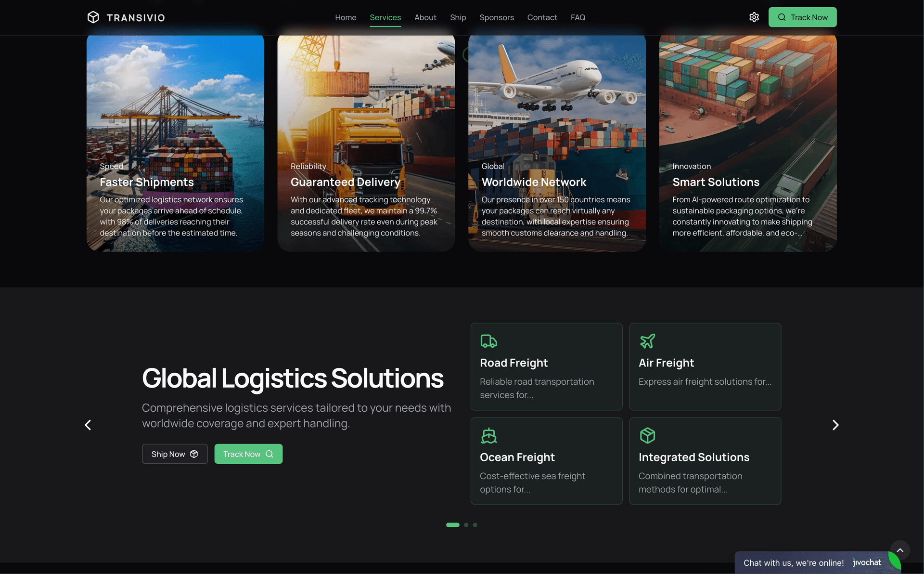Click the Ocean Freight ship icon

(488, 435)
